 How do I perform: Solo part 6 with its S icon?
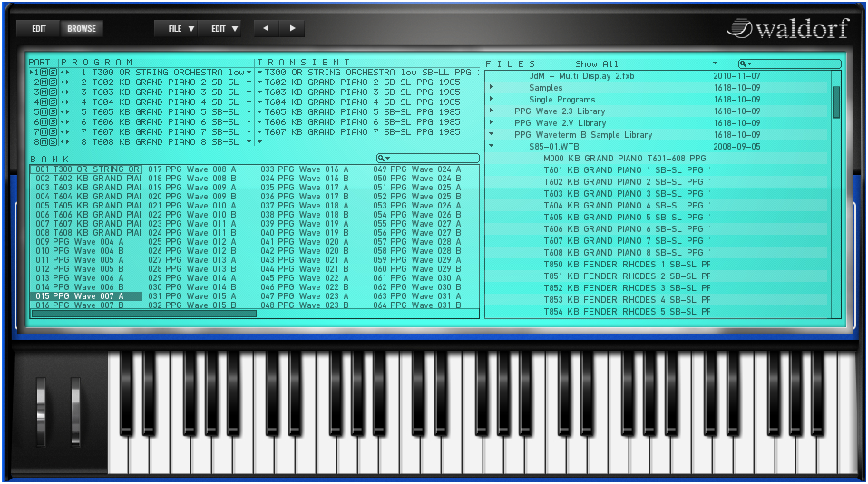pyautogui.click(x=53, y=122)
